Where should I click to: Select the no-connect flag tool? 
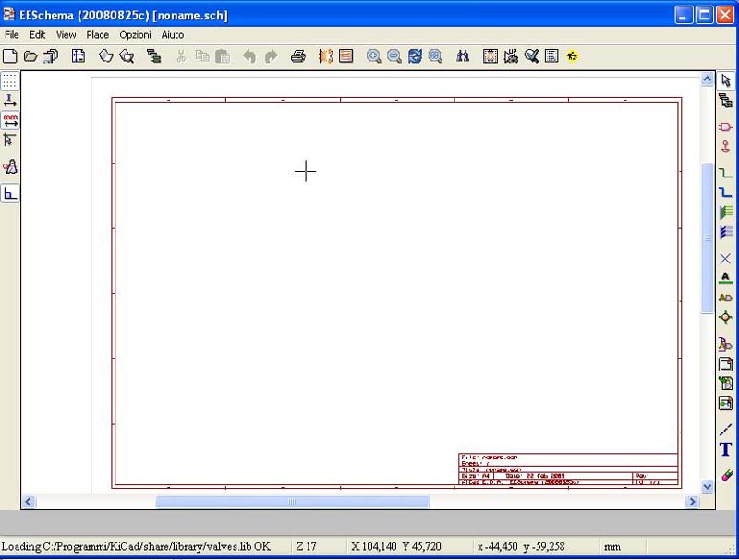(726, 259)
